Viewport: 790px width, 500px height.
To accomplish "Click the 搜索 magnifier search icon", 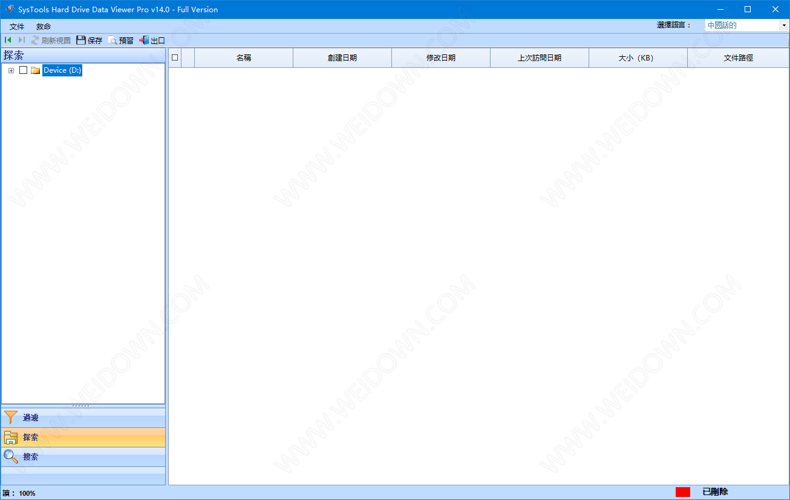I will coord(11,457).
